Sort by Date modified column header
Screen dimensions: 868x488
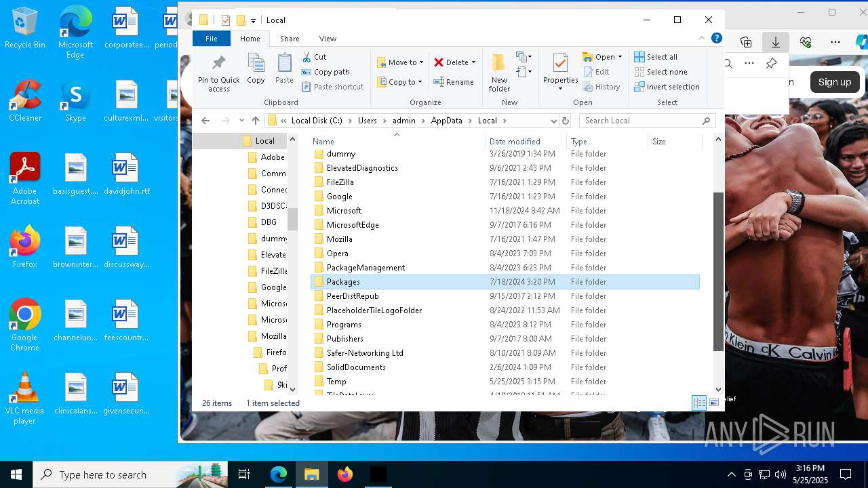pyautogui.click(x=526, y=142)
